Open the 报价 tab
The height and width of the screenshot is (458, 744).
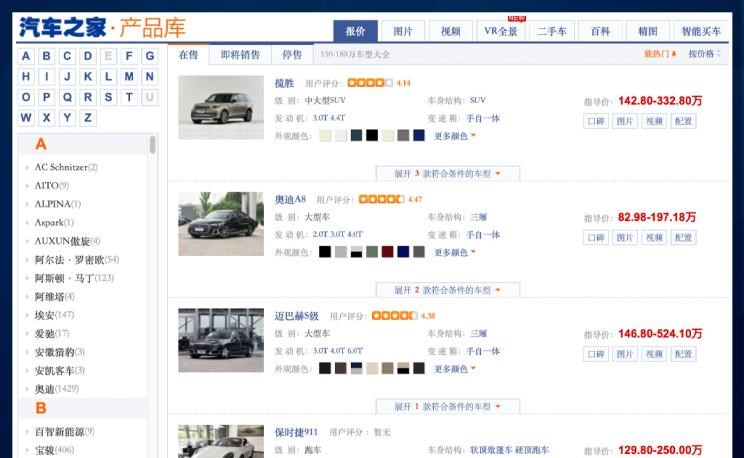point(355,31)
